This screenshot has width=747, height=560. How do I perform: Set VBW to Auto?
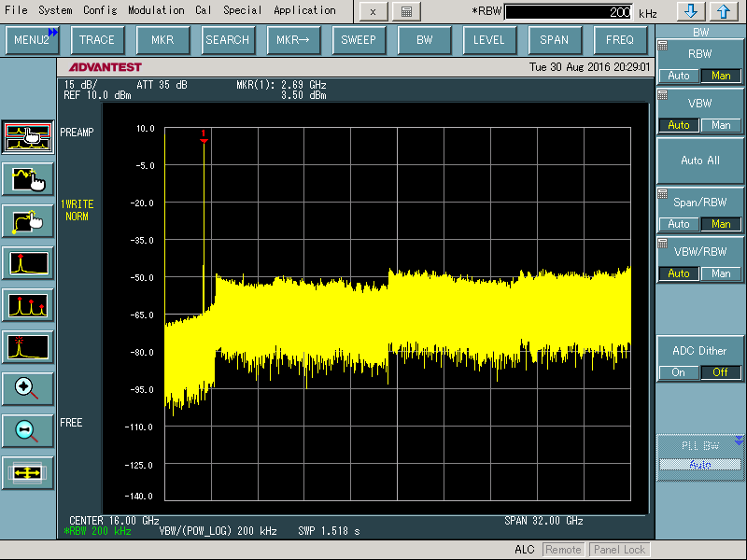click(x=679, y=125)
